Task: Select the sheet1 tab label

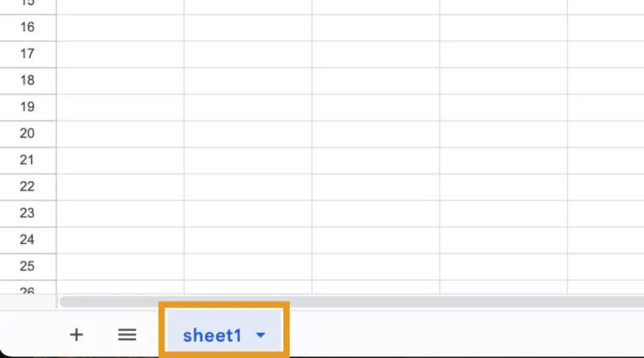Action: [x=212, y=335]
